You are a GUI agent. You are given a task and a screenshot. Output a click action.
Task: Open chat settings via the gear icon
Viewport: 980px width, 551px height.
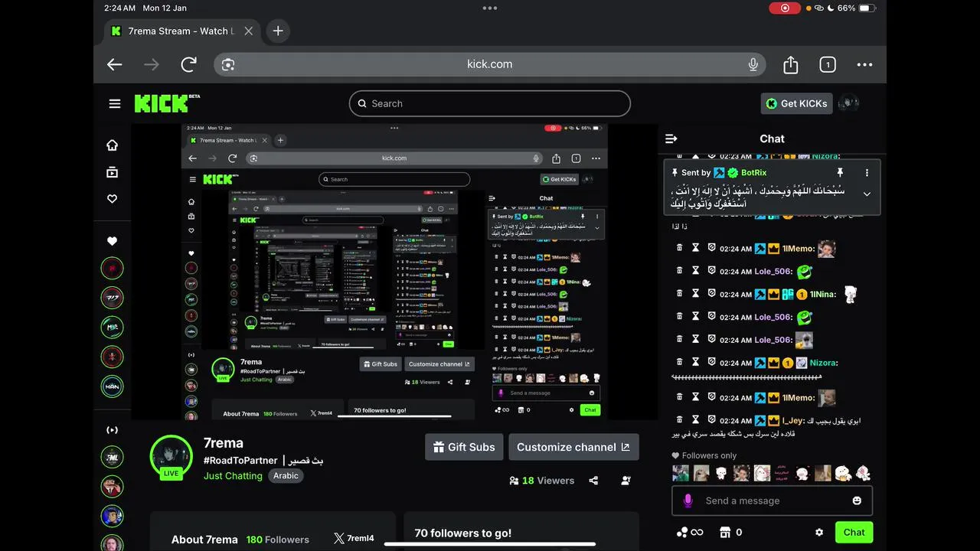tap(819, 532)
